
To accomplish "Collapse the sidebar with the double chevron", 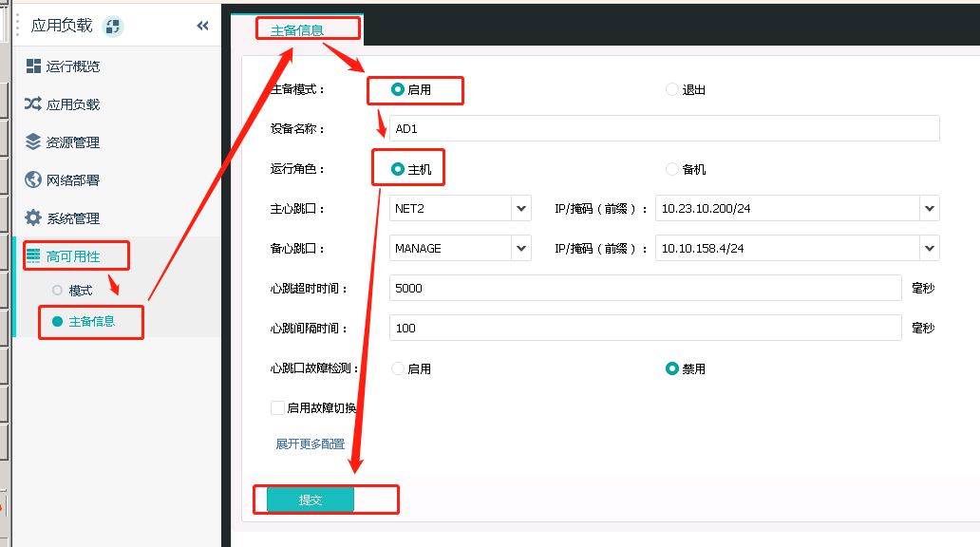I will [202, 26].
